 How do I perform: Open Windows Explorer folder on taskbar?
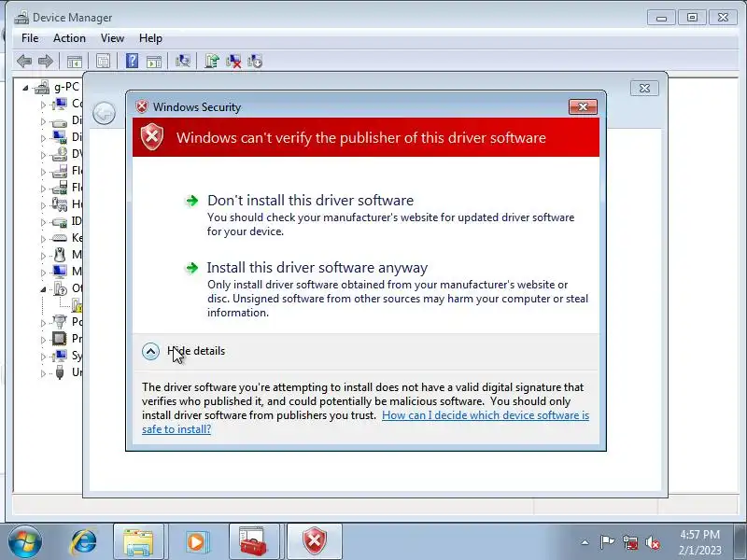(x=138, y=542)
